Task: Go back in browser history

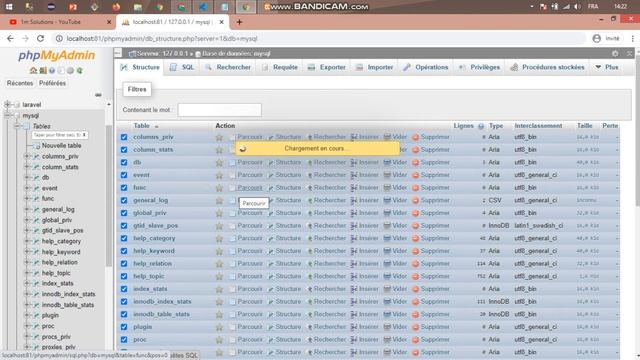Action: coord(10,38)
